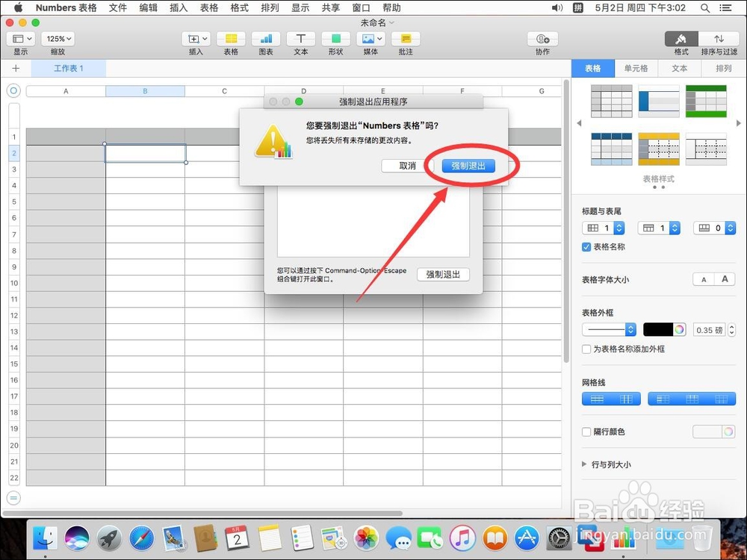This screenshot has height=560, width=747.
Task: Choose the yellow table style thumbnail
Action: click(x=659, y=149)
